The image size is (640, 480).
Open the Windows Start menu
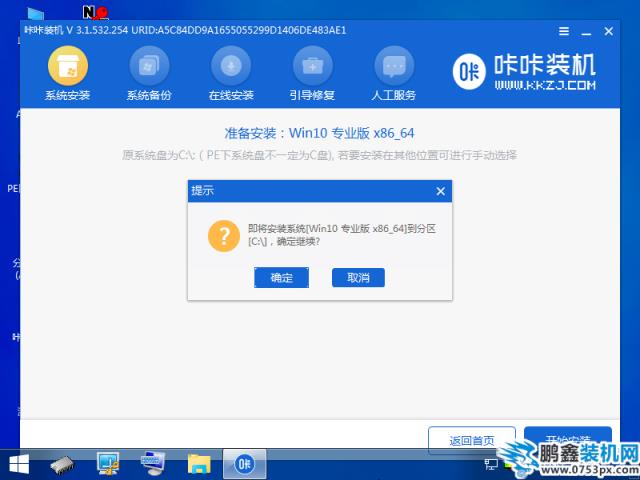tap(18, 463)
